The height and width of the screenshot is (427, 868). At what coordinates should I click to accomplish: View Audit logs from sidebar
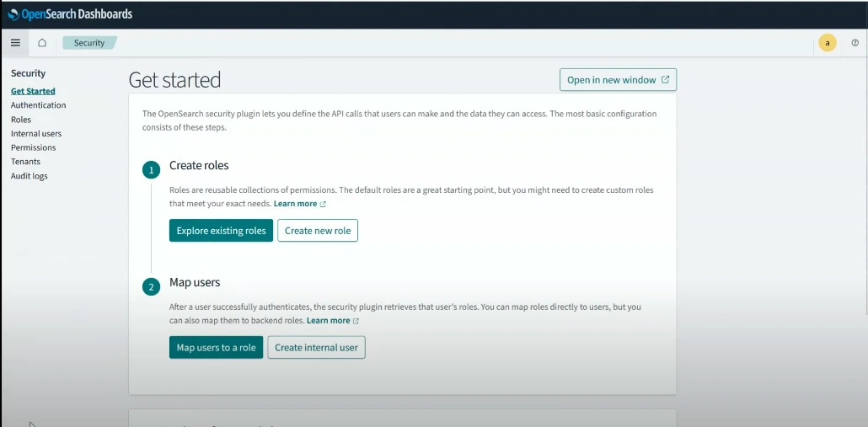pos(29,176)
